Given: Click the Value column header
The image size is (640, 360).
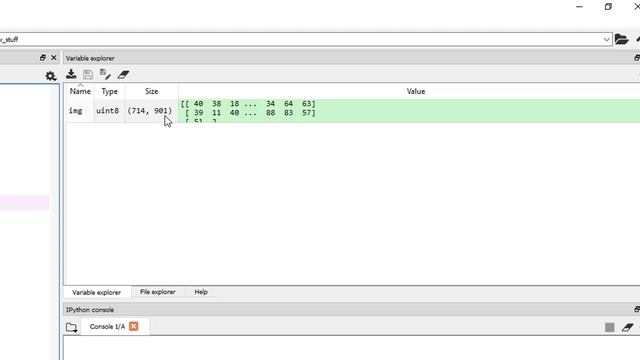Looking at the screenshot, I should (x=416, y=91).
